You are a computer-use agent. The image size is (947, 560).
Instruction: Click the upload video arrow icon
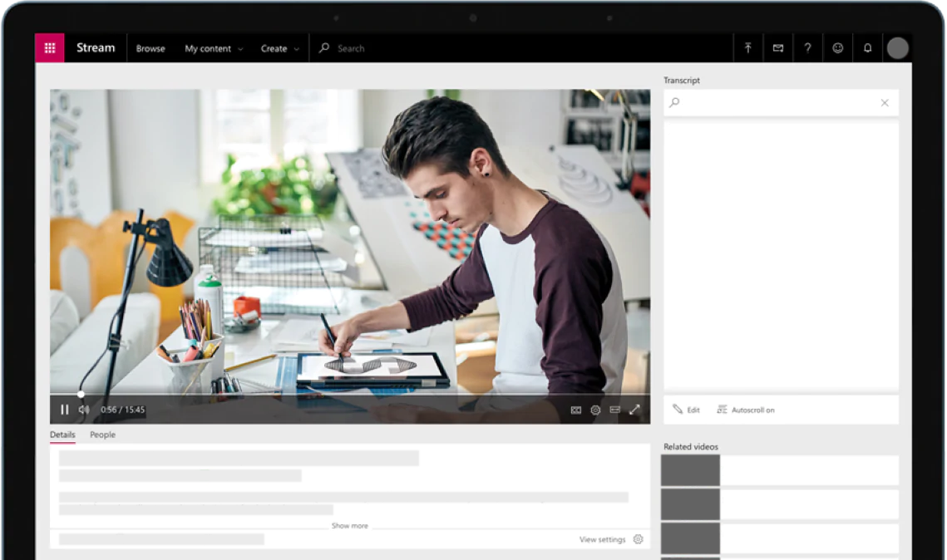pos(747,48)
